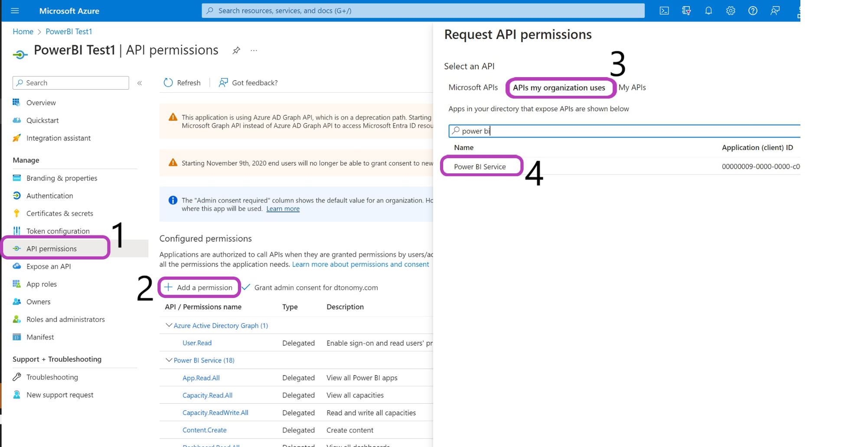Open the App.Read.All permission
868x447 pixels.
tap(201, 378)
